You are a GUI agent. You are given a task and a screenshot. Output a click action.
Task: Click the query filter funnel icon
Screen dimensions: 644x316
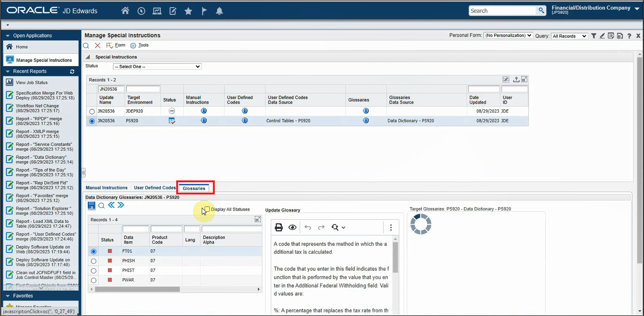click(x=594, y=36)
